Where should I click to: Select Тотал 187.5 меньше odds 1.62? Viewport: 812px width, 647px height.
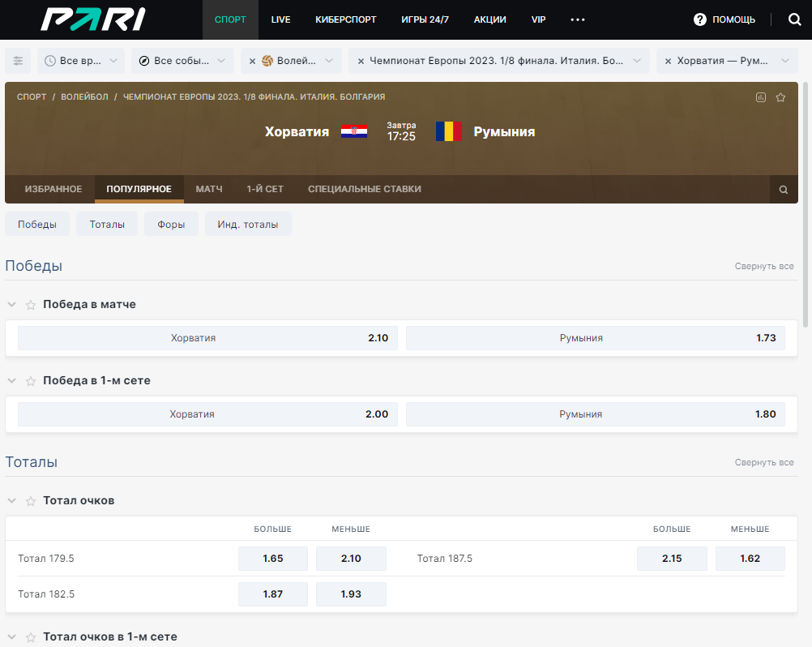click(x=750, y=559)
